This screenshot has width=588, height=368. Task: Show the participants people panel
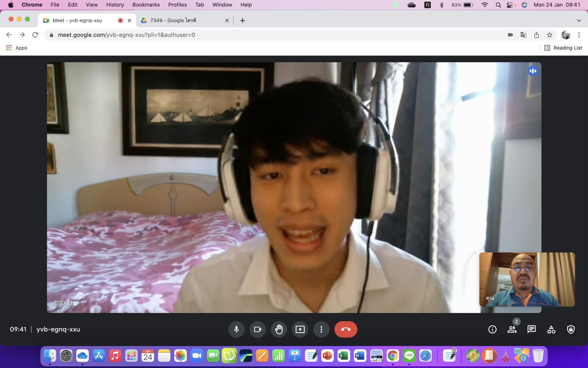point(512,329)
